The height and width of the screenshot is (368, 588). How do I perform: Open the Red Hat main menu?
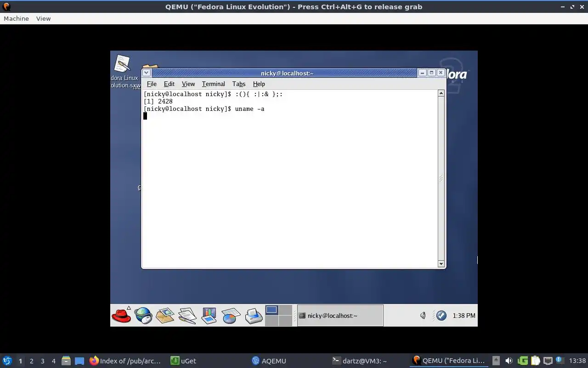point(121,316)
